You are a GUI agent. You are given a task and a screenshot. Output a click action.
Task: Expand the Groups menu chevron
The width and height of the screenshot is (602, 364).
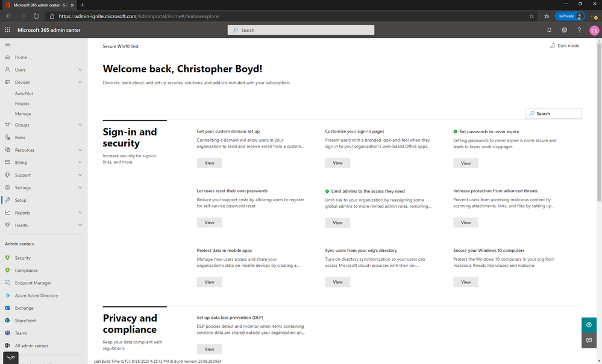80,125
